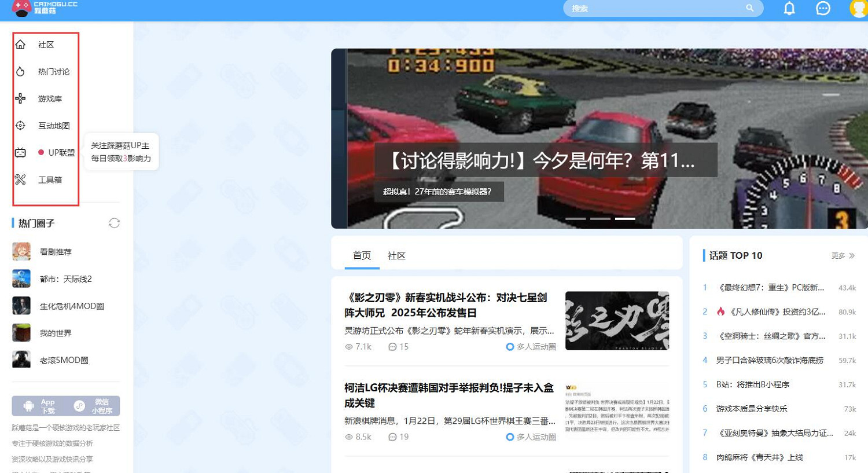Image resolution: width=868 pixels, height=473 pixels.
Task: Click the notification bell icon
Action: pos(789,9)
